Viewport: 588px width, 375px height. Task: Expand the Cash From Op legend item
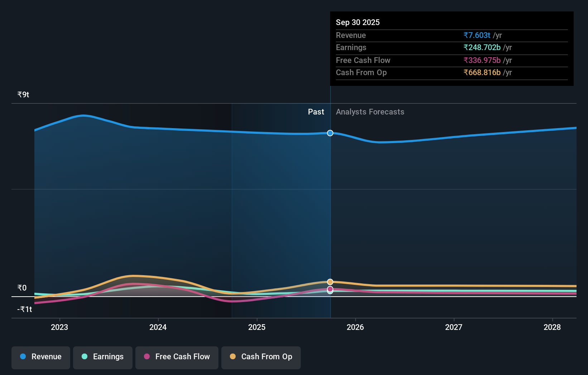click(x=261, y=357)
